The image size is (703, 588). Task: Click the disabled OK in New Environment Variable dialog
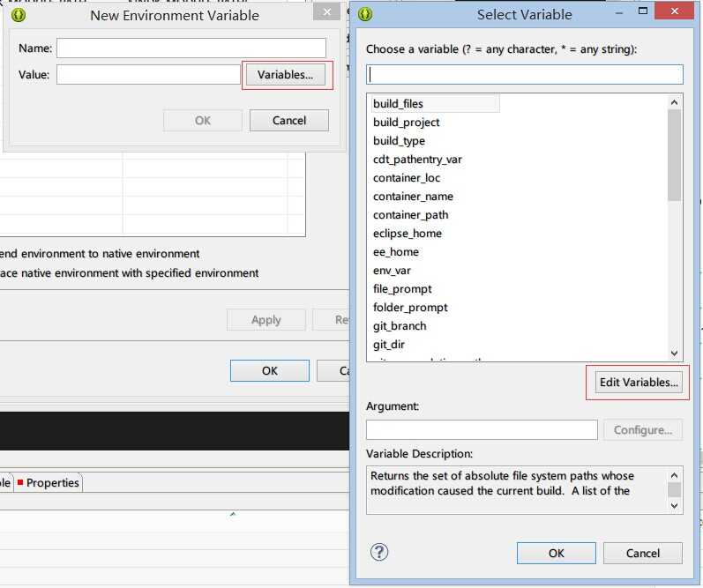pyautogui.click(x=203, y=120)
